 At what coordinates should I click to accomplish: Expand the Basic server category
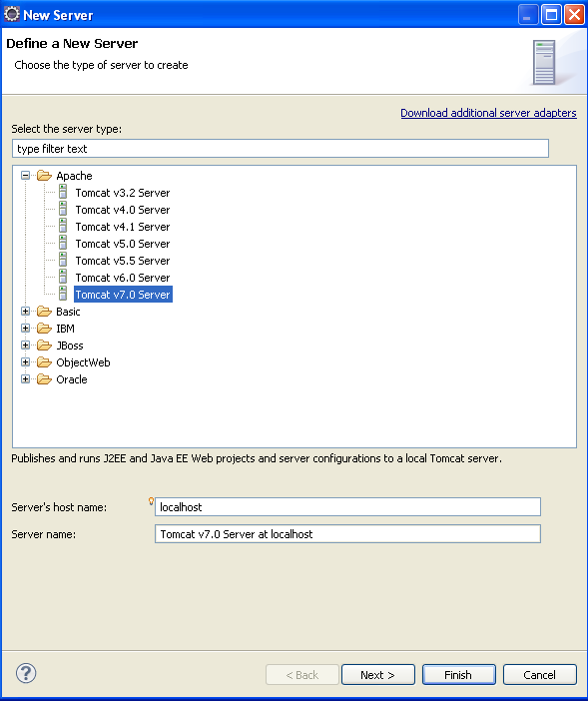pyautogui.click(x=26, y=312)
